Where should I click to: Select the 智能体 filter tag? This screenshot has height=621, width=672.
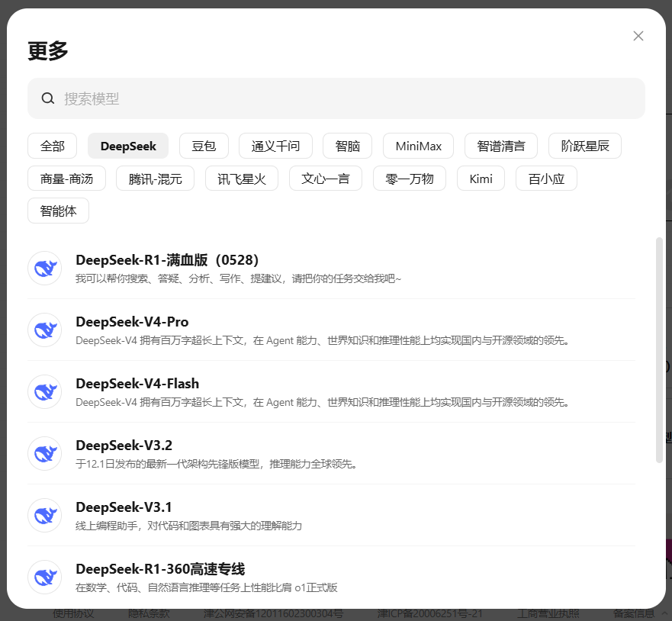click(x=58, y=211)
